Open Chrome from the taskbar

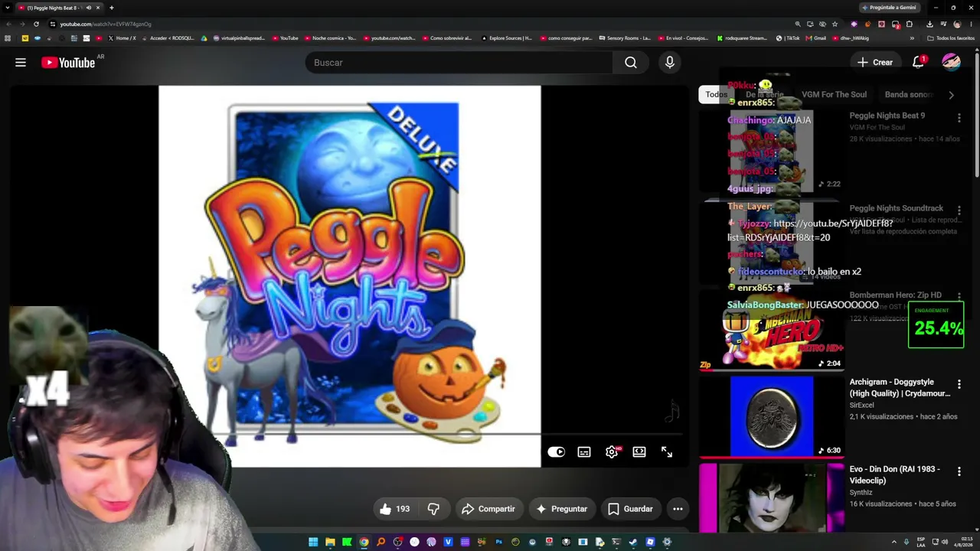364,542
